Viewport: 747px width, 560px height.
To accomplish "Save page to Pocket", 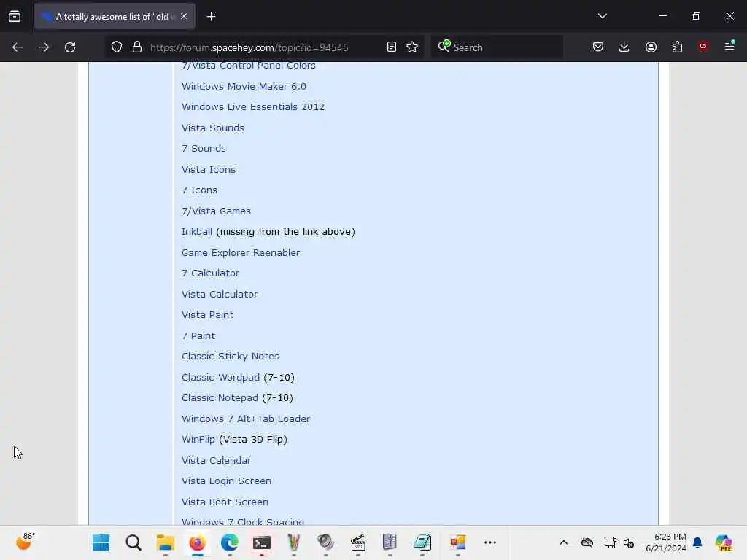I will tap(598, 47).
